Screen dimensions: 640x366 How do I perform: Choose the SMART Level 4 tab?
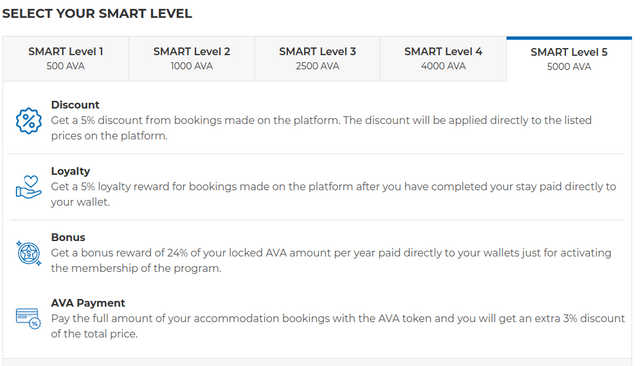click(x=443, y=59)
